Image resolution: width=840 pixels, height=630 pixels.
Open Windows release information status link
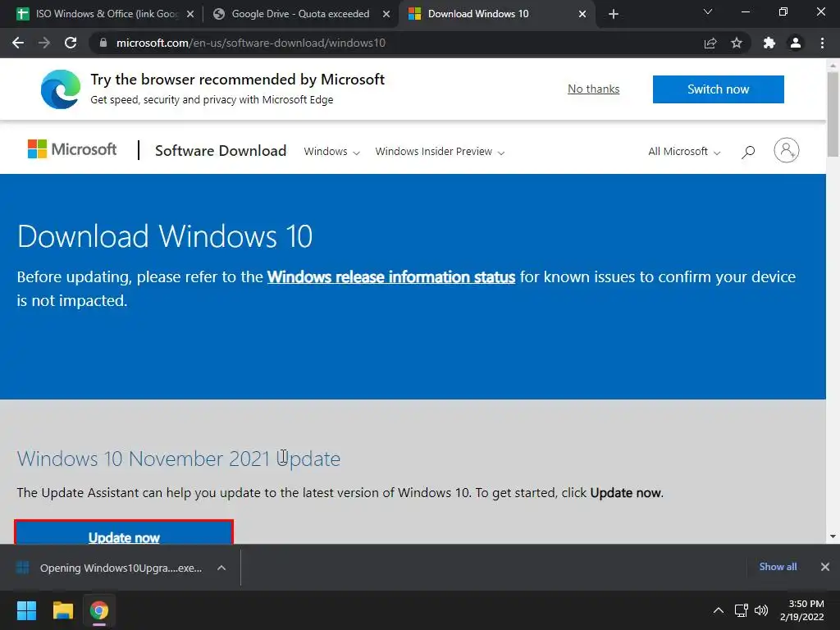point(391,277)
